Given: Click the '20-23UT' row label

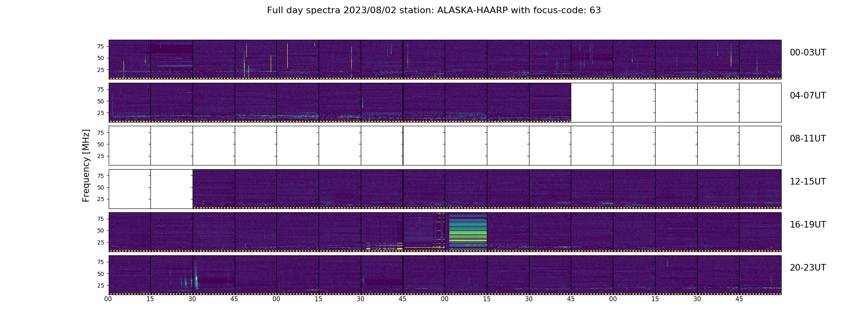Looking at the screenshot, I should [808, 268].
